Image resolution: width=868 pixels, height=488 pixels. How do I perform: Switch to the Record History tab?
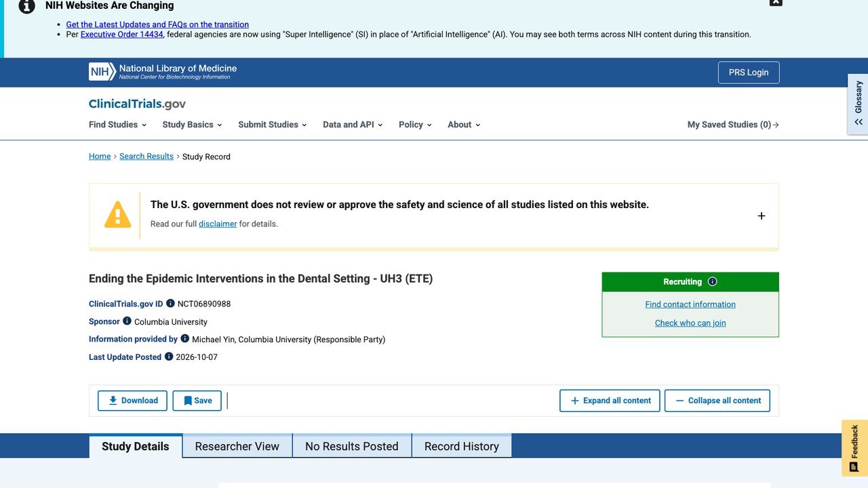[x=462, y=446]
